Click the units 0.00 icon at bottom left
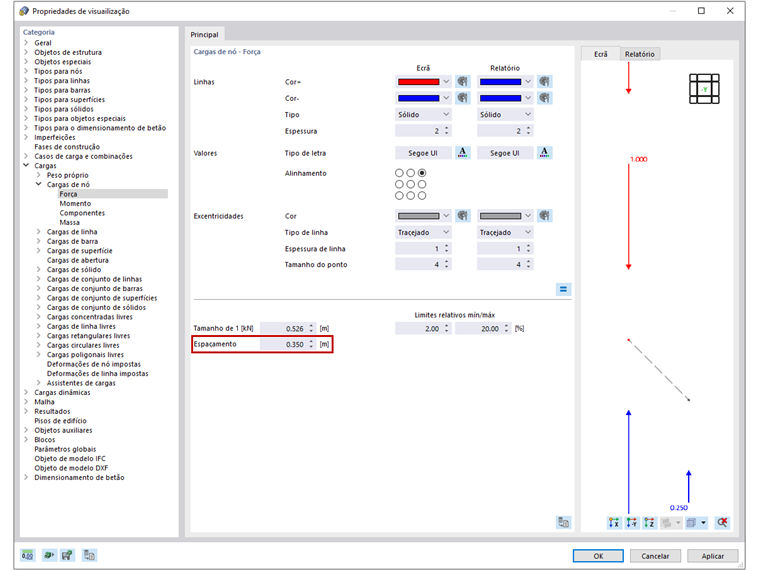This screenshot has height=570, width=760. [x=28, y=555]
